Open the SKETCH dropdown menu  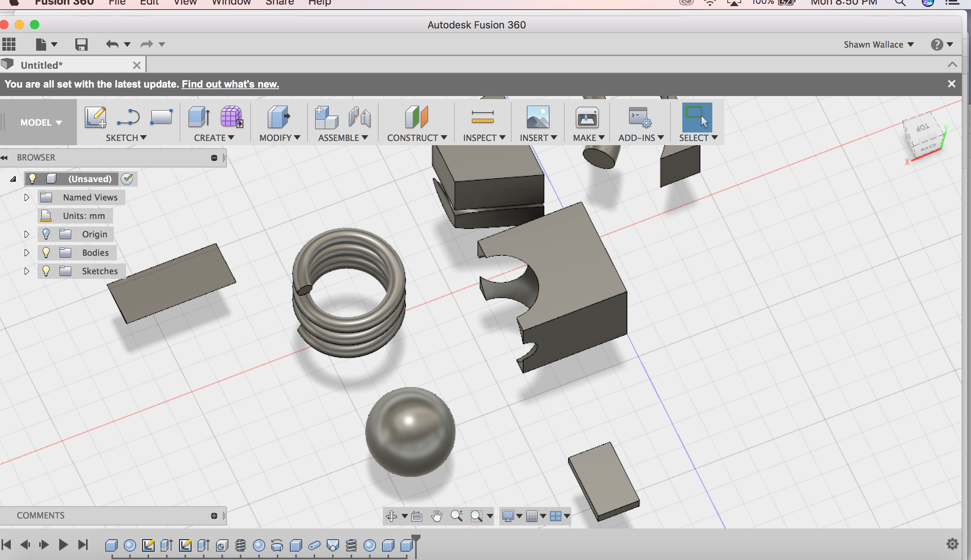126,138
